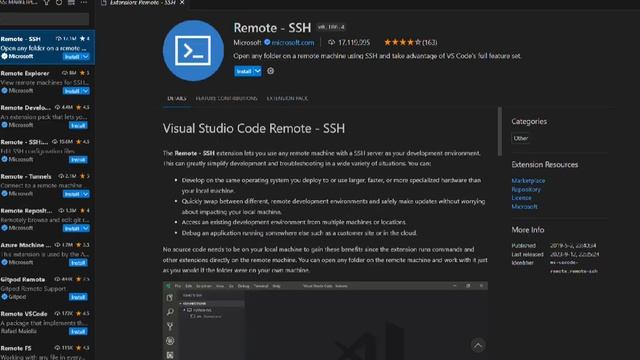This screenshot has width=640, height=360.
Task: Install Remote - SSH: Editing Configuration Files
Action: point(78,160)
